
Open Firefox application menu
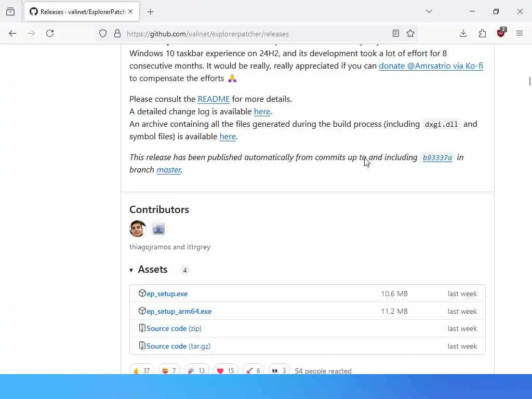(520, 33)
